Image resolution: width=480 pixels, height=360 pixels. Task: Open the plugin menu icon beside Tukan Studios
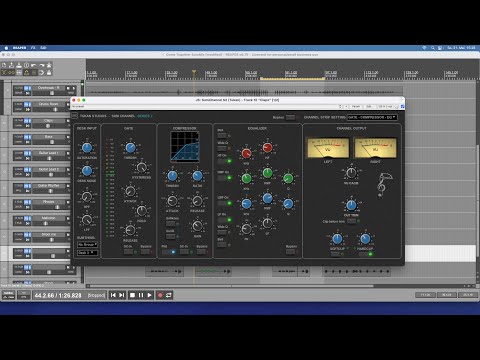(75, 116)
